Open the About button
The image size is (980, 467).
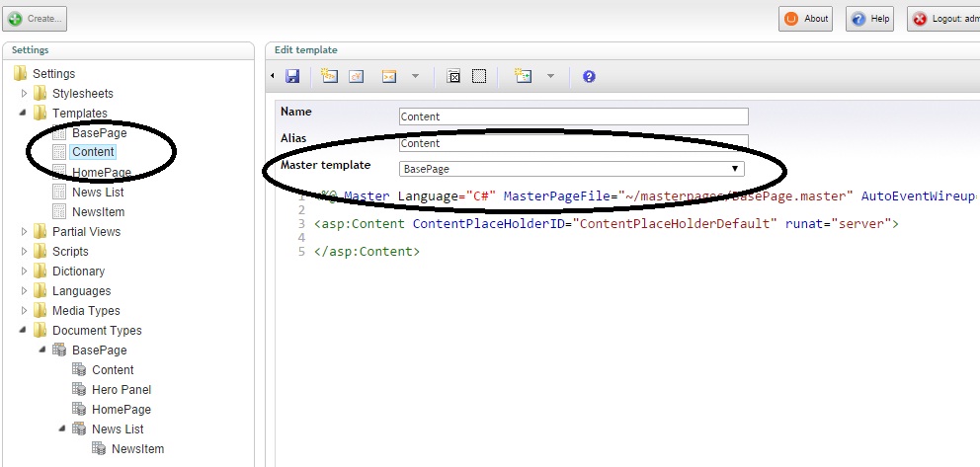pyautogui.click(x=806, y=19)
